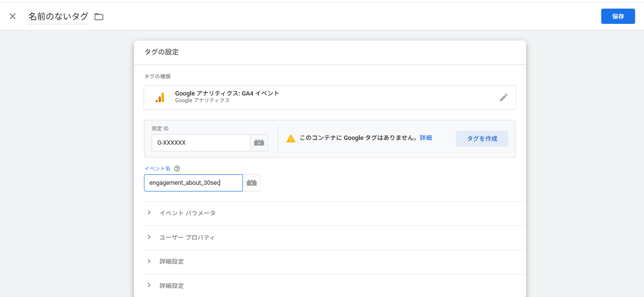
Task: Click the このコンテナに Google タグはありません warning text
Action: (x=358, y=138)
